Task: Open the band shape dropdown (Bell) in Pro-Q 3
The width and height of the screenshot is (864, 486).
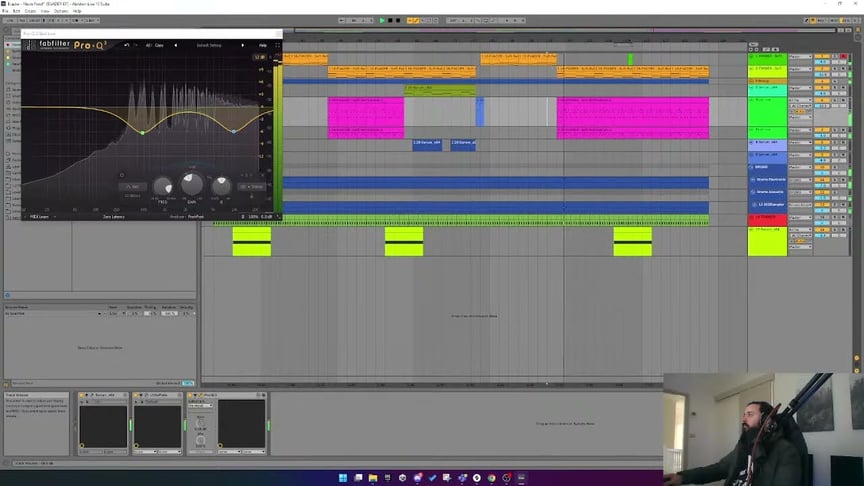Action: [x=133, y=187]
